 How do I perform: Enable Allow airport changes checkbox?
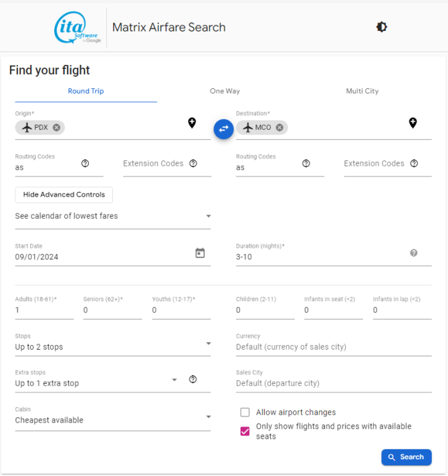245,412
